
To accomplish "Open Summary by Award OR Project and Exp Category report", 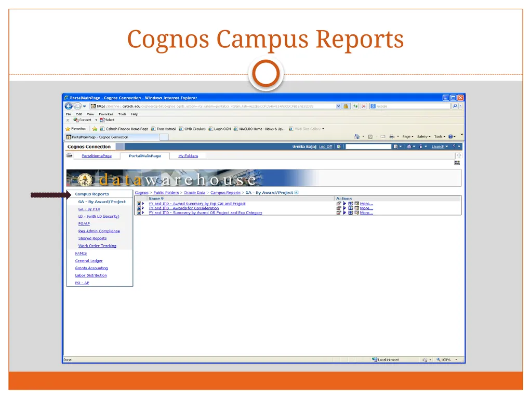I will 205,212.
